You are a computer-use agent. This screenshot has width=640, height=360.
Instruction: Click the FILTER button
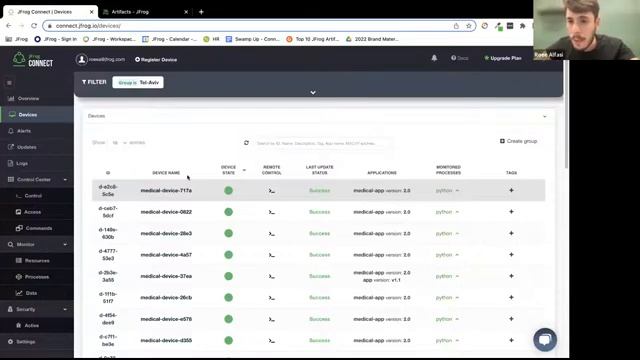(94, 82)
